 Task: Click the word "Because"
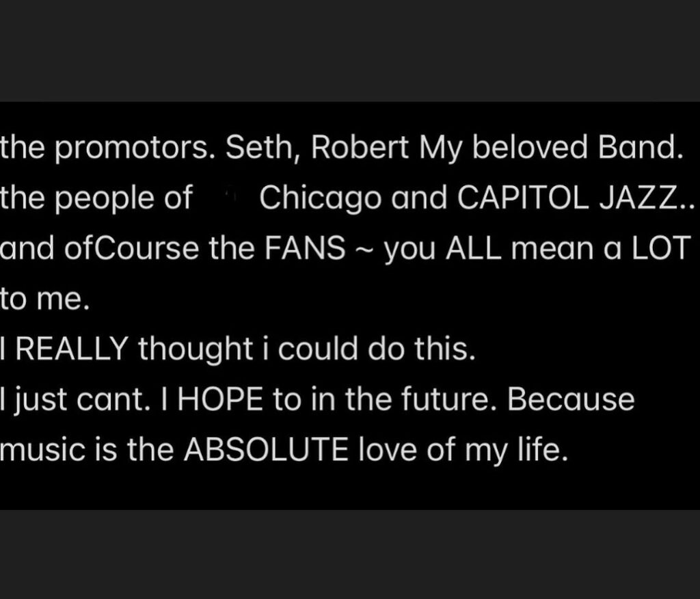click(x=571, y=399)
